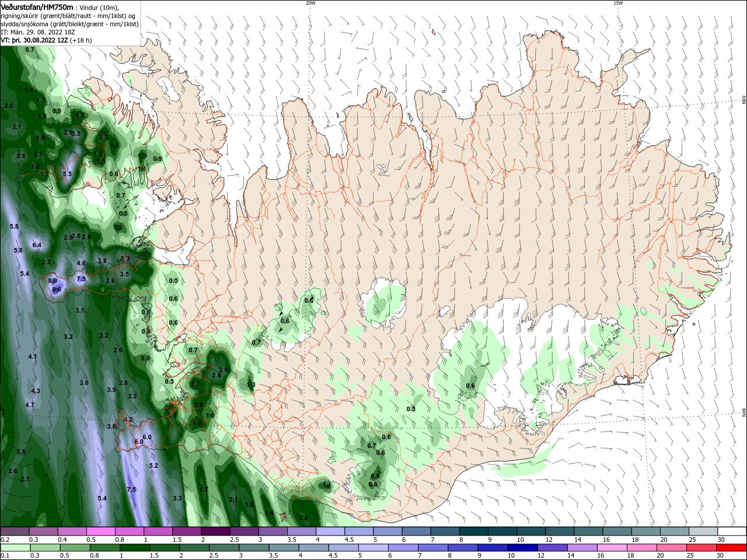
Task: Click the 4.3 precipitation value
Action: (36, 391)
